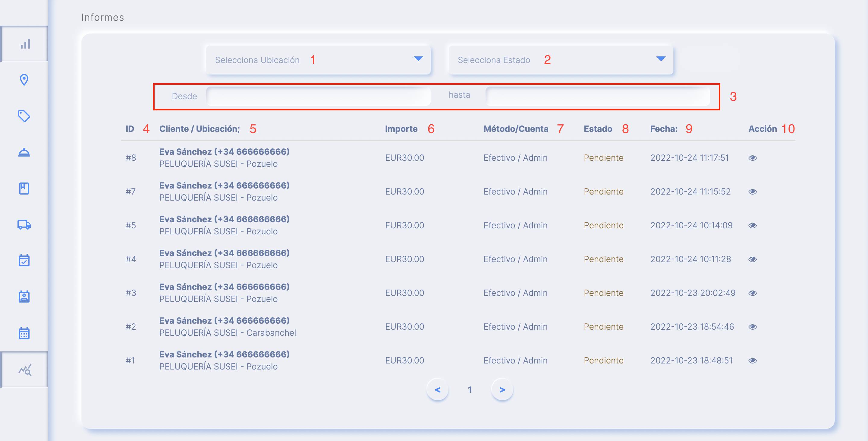View details of order #7
The width and height of the screenshot is (868, 441).
click(753, 192)
